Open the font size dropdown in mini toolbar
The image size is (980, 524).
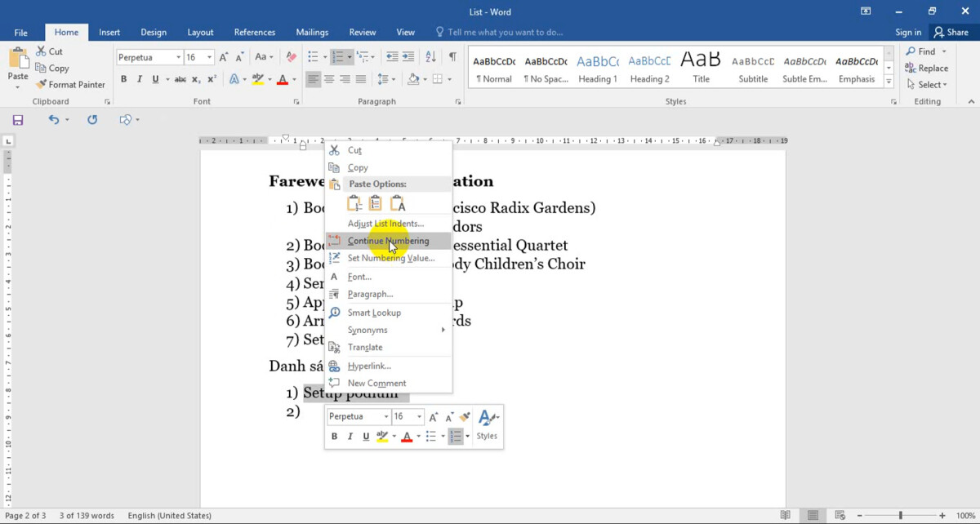point(419,417)
